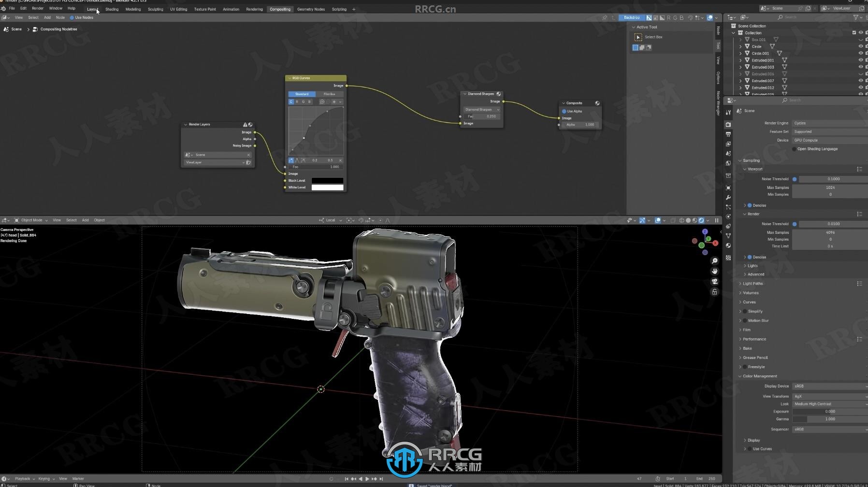868x487 pixels.
Task: Pause viewport render preview
Action: 717,220
